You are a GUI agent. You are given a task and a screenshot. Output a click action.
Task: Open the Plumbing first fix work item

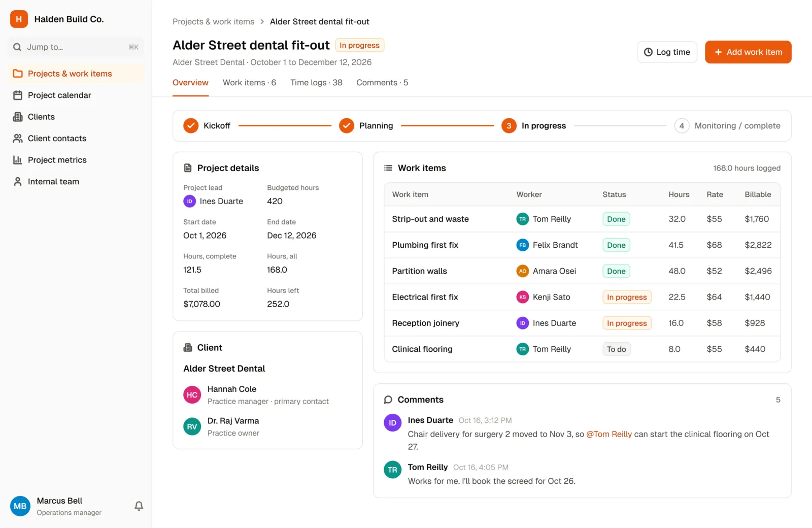pos(582,245)
